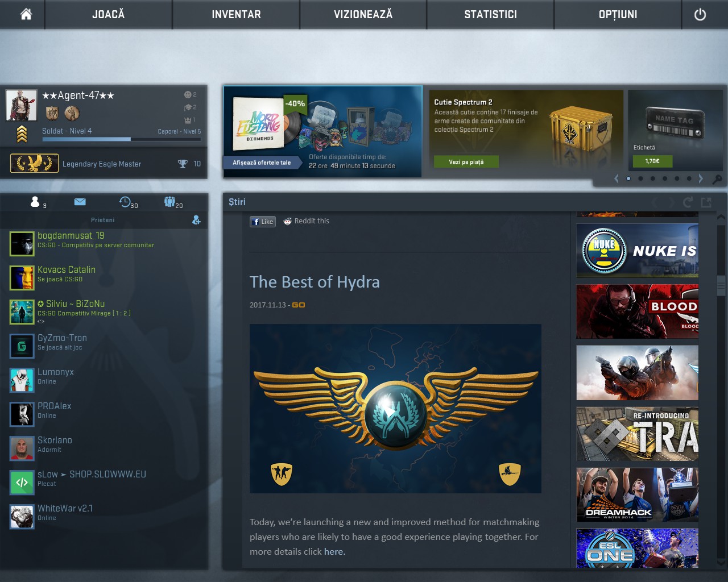Select the second carousel page dot
The height and width of the screenshot is (582, 728).
pos(640,178)
